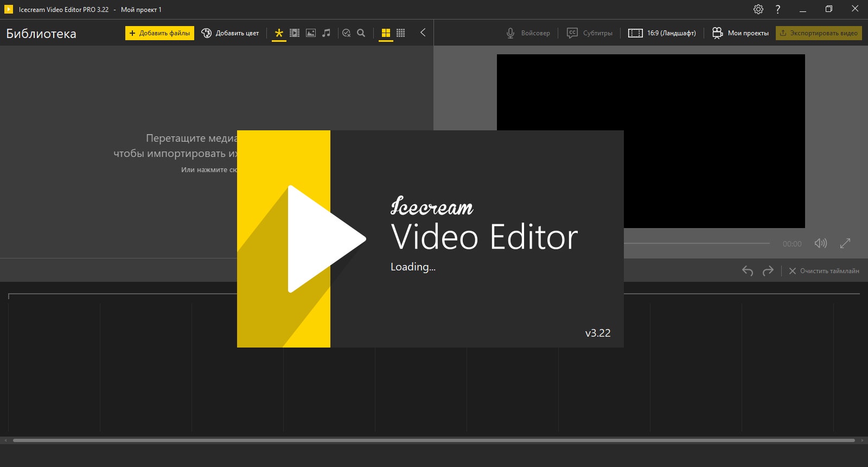
Task: Click Очистить таймлайн
Action: (x=824, y=271)
